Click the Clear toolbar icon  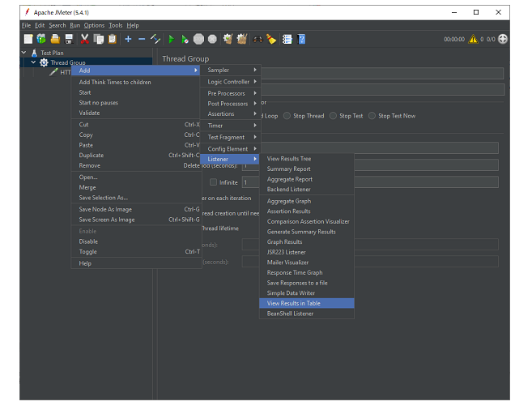[x=228, y=39]
